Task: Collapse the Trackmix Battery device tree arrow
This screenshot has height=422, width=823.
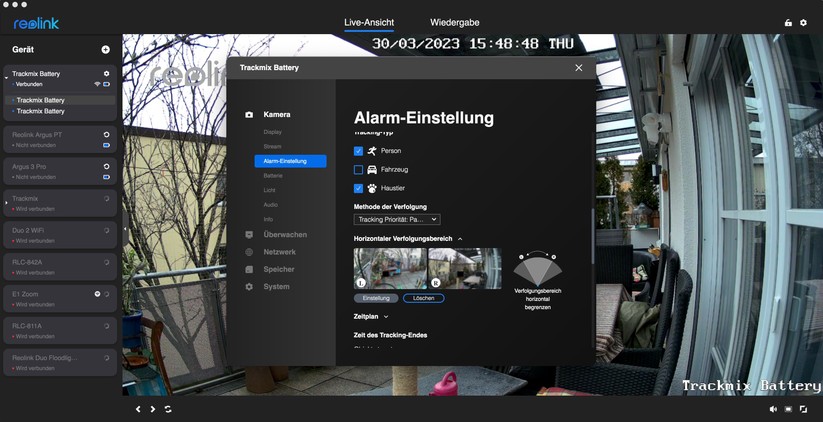Action: [x=6, y=78]
